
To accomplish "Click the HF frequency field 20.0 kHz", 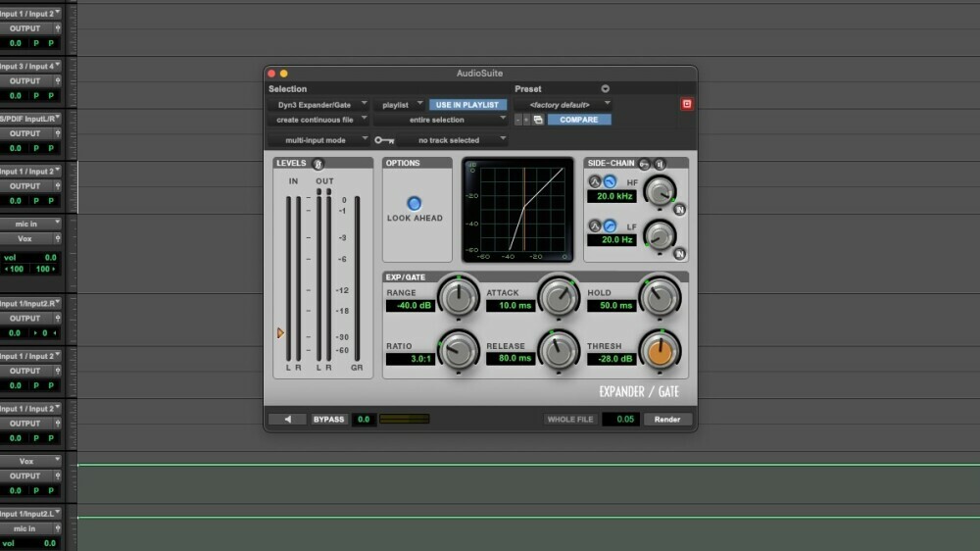I will click(x=612, y=196).
